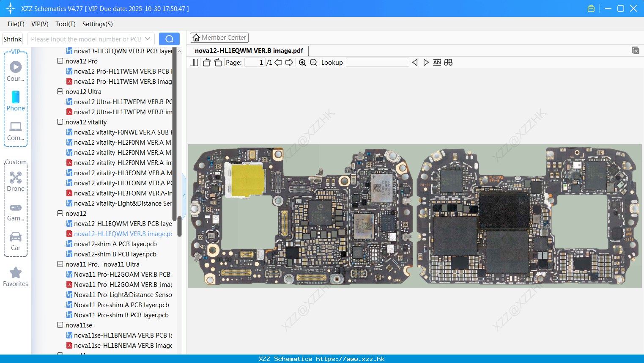Go to the next page arrow
Screen dimensions: 644x363
coord(289,62)
